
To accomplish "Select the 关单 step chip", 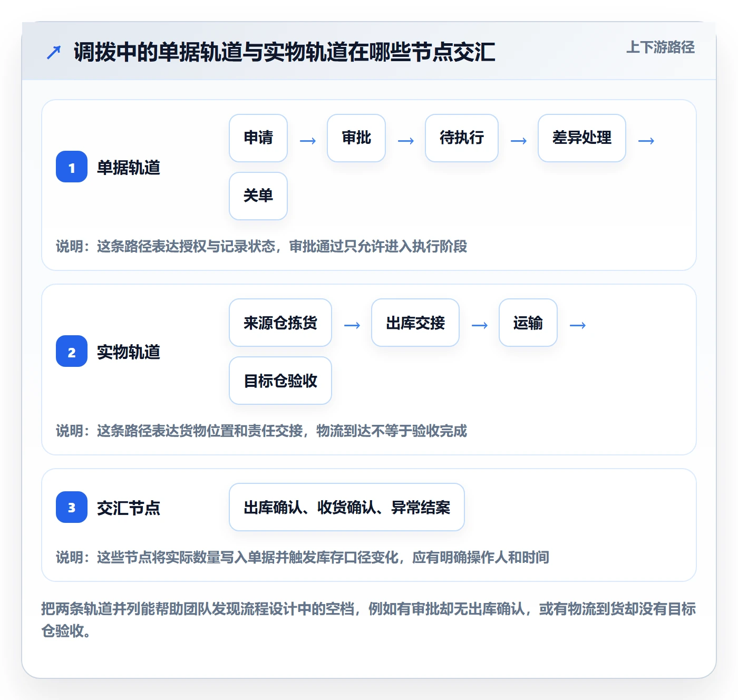I will (258, 196).
